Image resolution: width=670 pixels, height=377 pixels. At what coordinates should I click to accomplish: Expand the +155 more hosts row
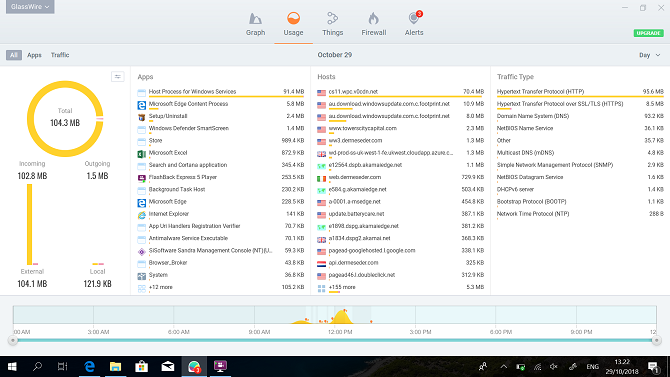click(x=400, y=287)
